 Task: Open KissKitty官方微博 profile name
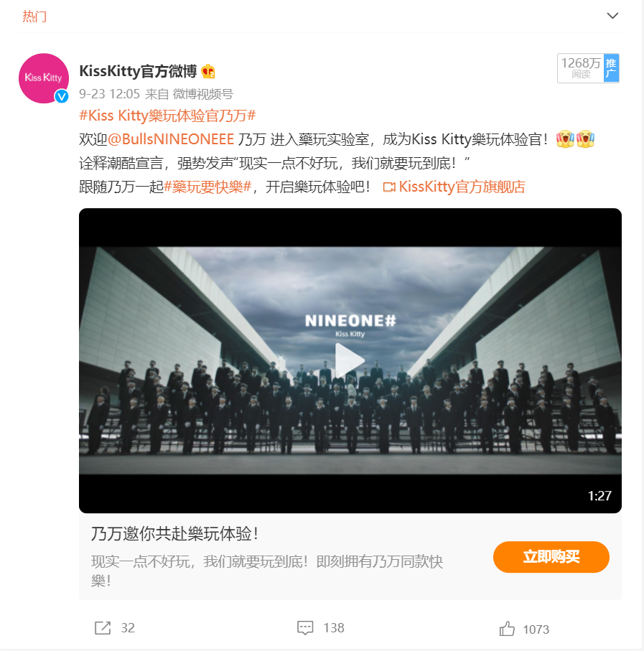click(x=138, y=71)
